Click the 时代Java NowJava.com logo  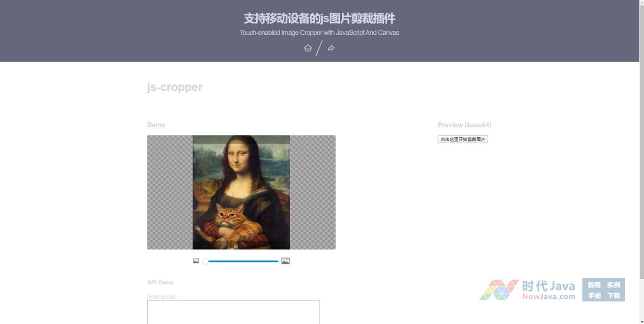(x=527, y=290)
